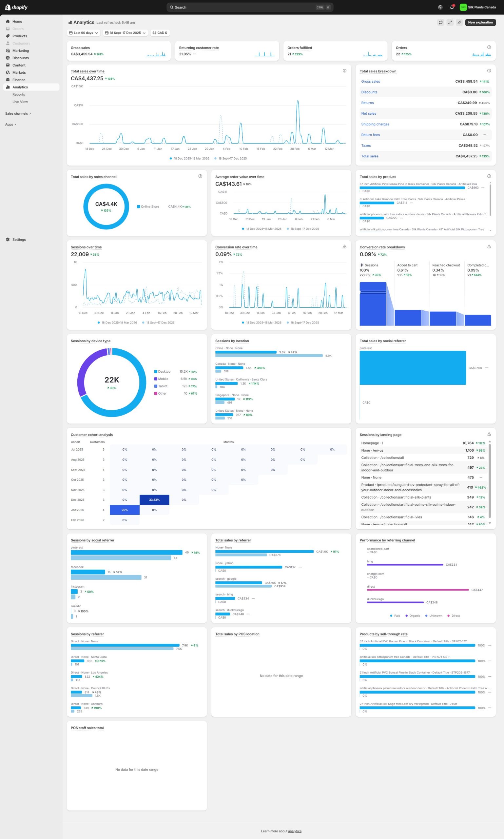Viewport: 504px width, 839px height.
Task: Click the 33.33% cell in cohort analysis
Action: point(154,500)
